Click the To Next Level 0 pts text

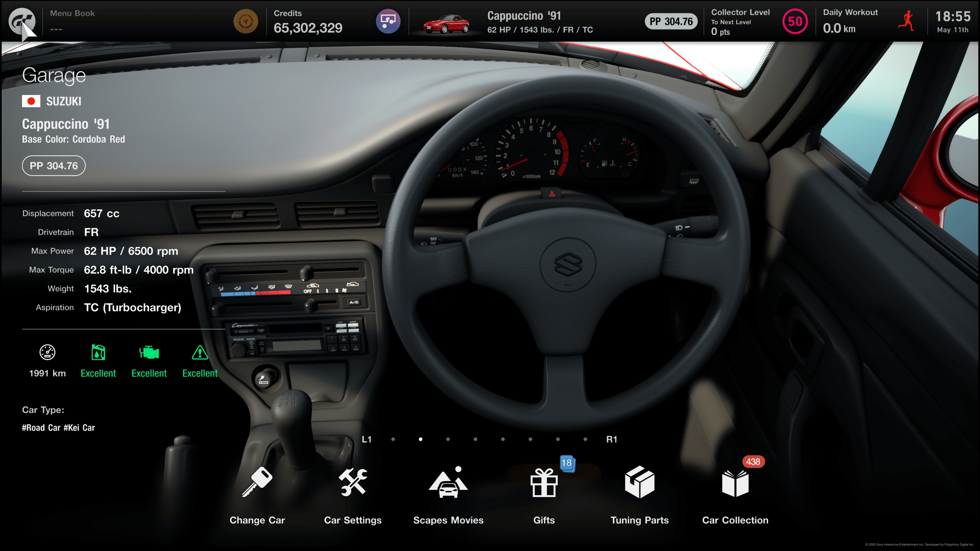coord(730,27)
